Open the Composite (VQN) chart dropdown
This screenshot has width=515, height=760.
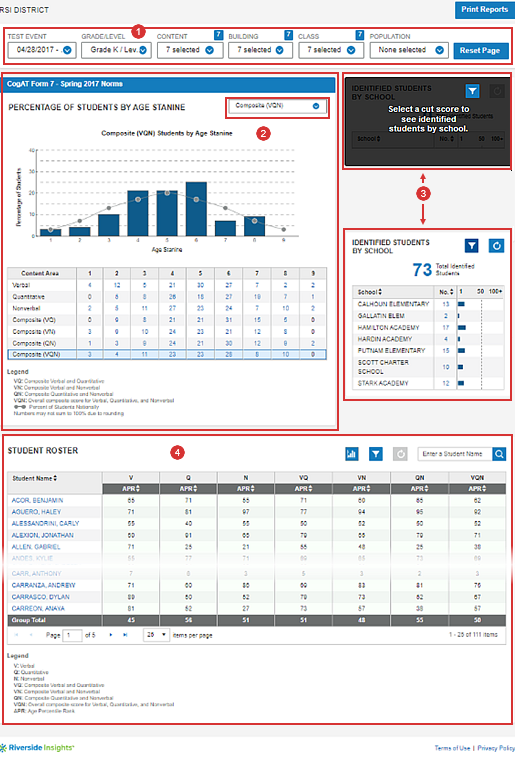(x=277, y=106)
